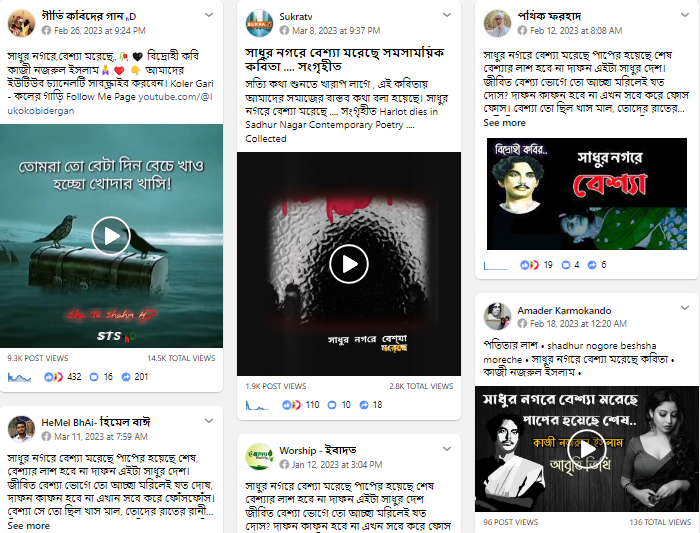Open Sukratv profile picture
Image resolution: width=700 pixels, height=533 pixels.
[x=259, y=23]
